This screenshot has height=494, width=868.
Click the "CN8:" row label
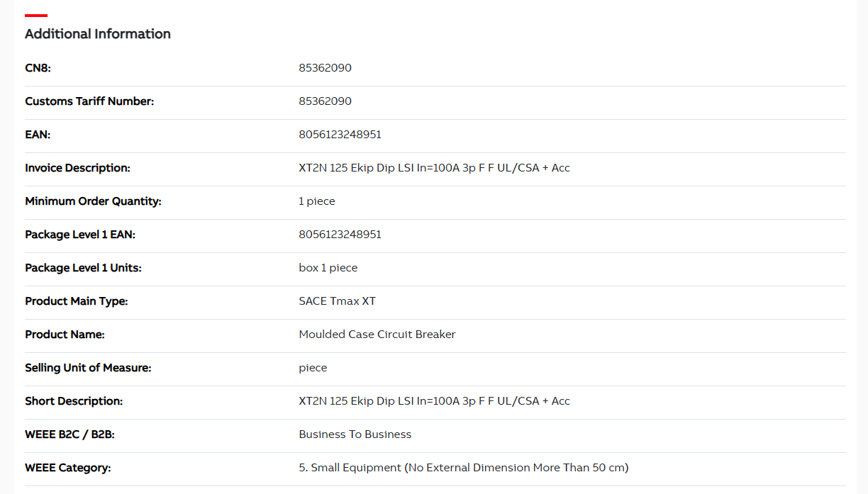click(38, 68)
